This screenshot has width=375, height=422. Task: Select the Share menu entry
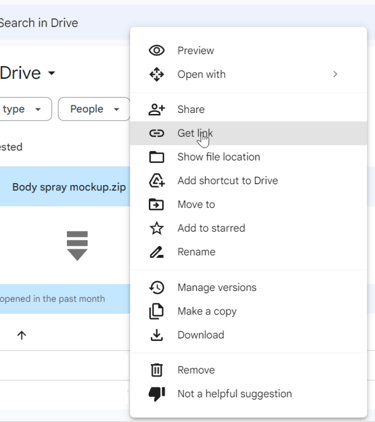[248, 109]
